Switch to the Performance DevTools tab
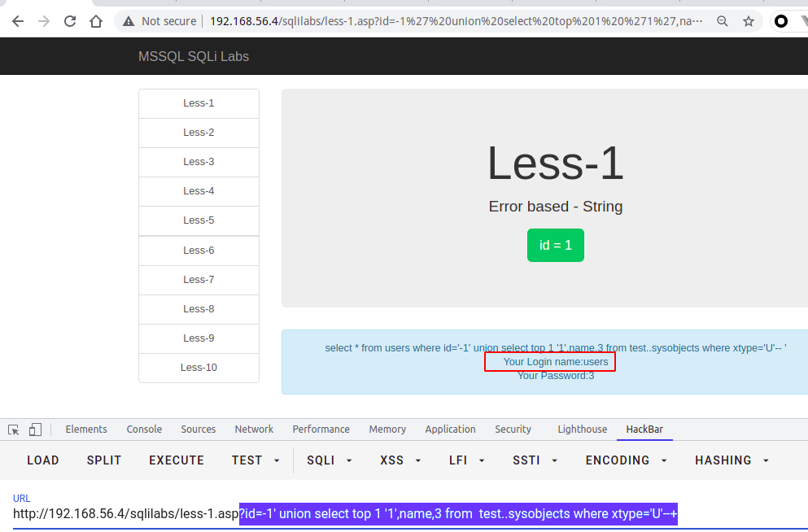The image size is (808, 532). tap(321, 430)
